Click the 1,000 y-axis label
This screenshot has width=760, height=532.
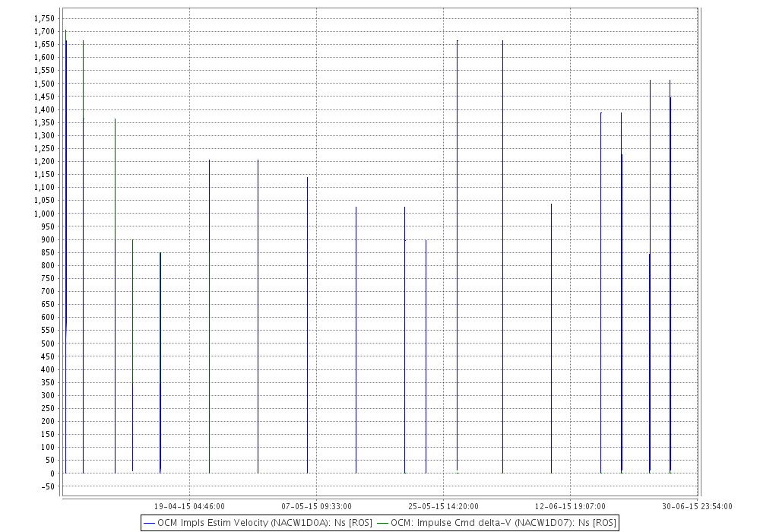[x=44, y=214]
